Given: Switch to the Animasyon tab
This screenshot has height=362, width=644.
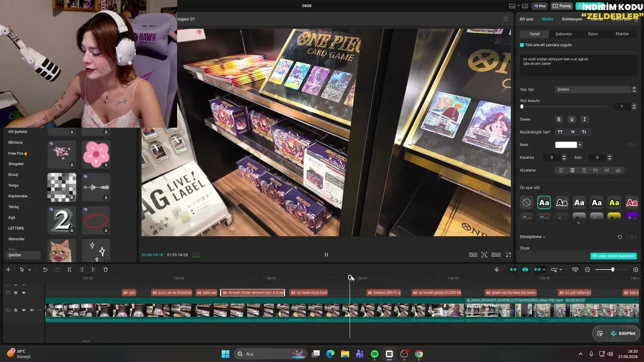Looking at the screenshot, I should [x=572, y=19].
